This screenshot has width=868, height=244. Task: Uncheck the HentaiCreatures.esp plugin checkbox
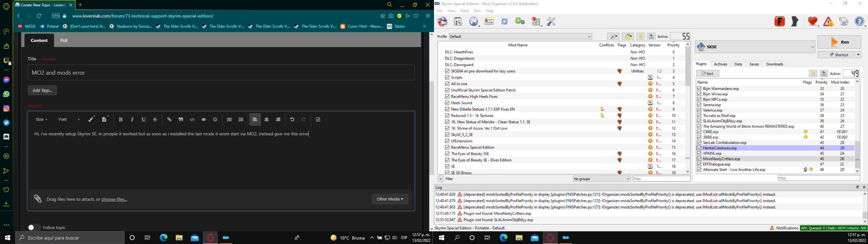699,148
